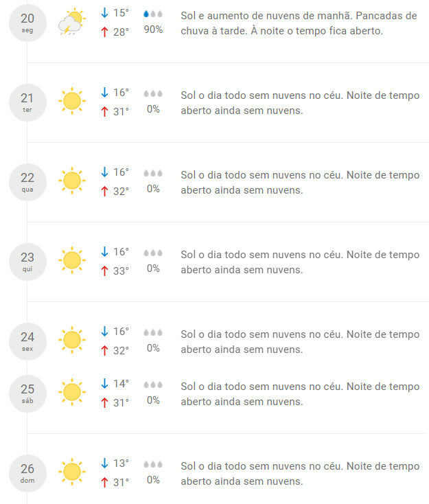
Task: Click the sun icon for Saturday 25
Action: click(71, 392)
